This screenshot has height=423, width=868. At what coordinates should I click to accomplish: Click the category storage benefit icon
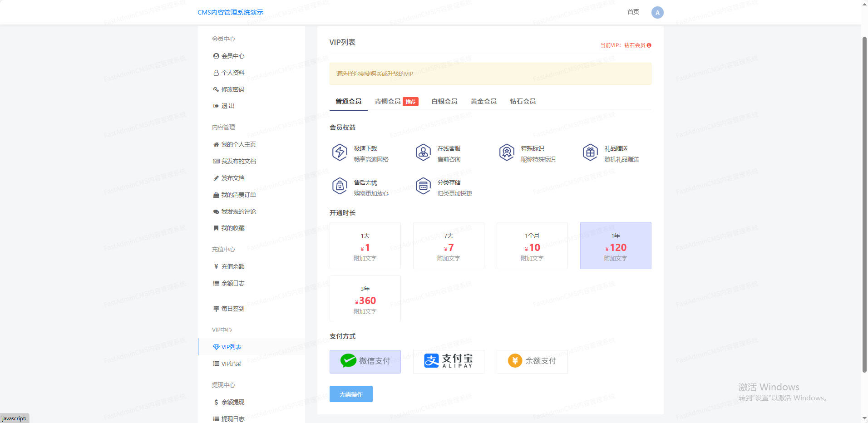pyautogui.click(x=423, y=186)
